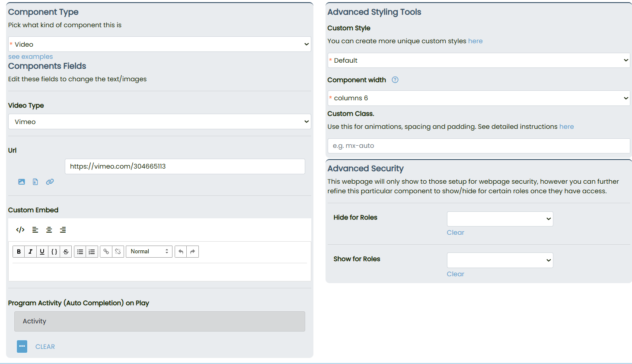Click the file picker icon under Url
Image resolution: width=632 pixels, height=364 pixels.
pyautogui.click(x=35, y=182)
